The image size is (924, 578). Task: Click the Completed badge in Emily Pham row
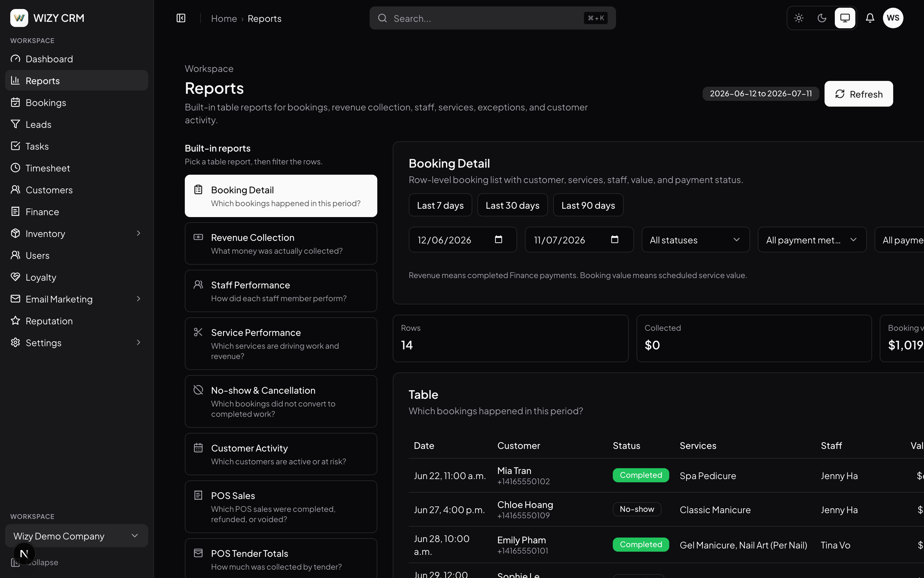[641, 544]
